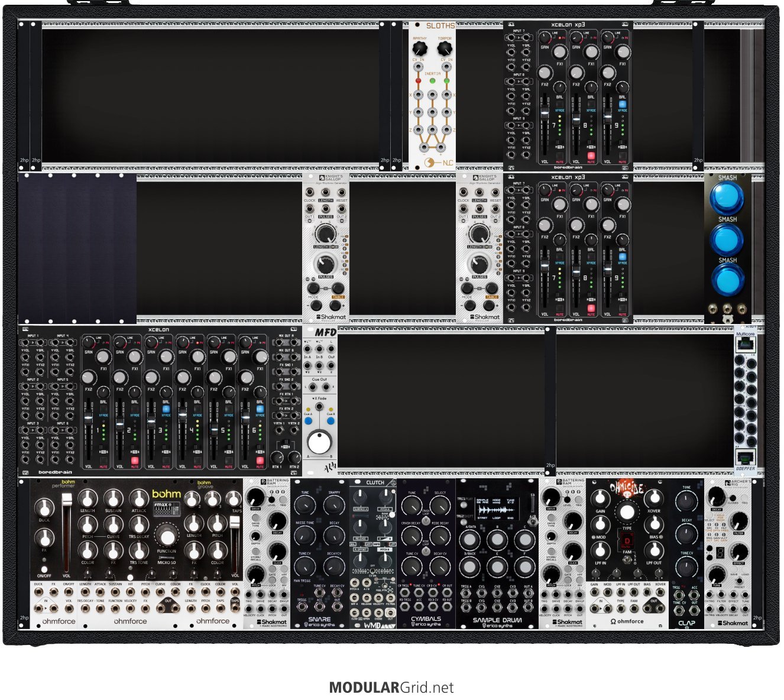This screenshot has width=784, height=700.
Task: Hit the top SMASH button
Action: (727, 197)
